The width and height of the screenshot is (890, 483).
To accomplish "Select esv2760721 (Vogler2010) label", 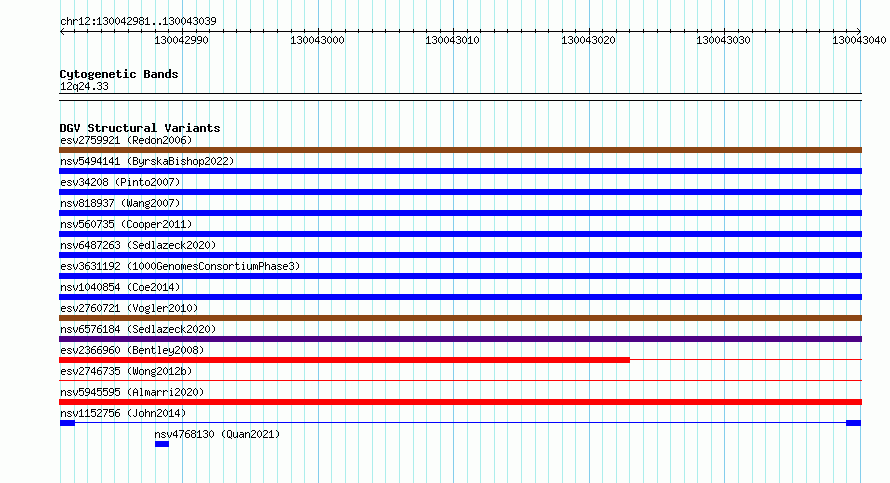I will [129, 308].
